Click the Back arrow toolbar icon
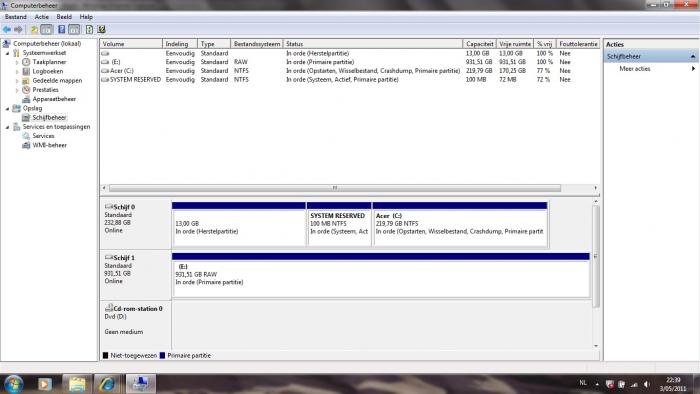The image size is (700, 394). pyautogui.click(x=7, y=29)
